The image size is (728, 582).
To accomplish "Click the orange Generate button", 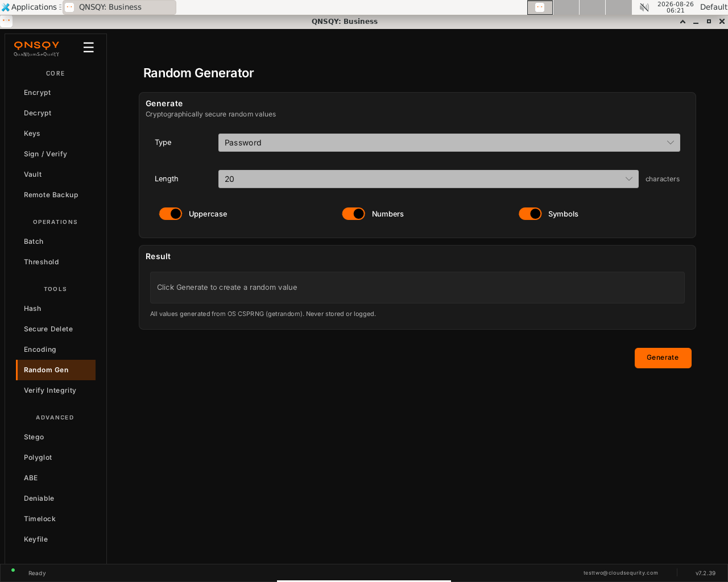I will (663, 358).
